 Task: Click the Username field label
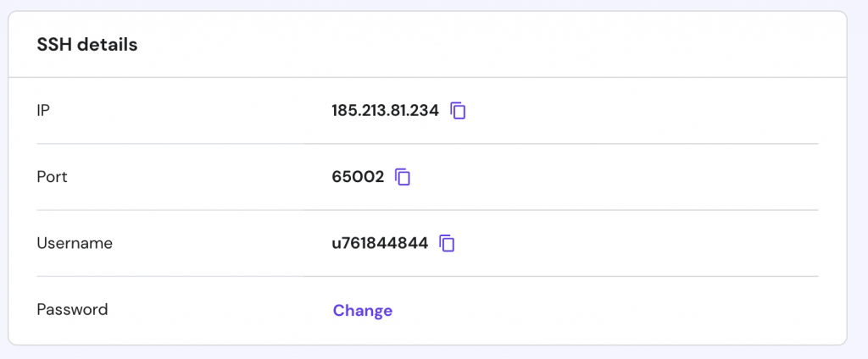pos(75,243)
